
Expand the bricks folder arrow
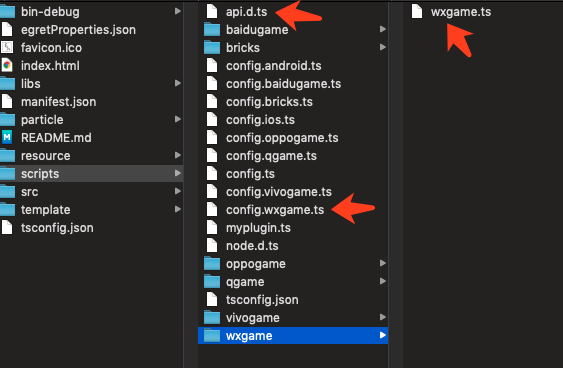click(x=383, y=47)
